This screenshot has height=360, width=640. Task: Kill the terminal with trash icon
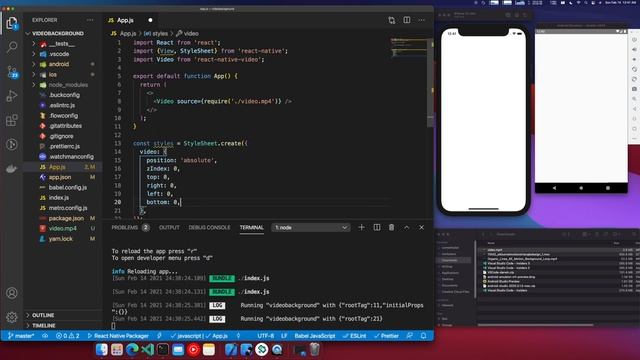tap(391, 227)
